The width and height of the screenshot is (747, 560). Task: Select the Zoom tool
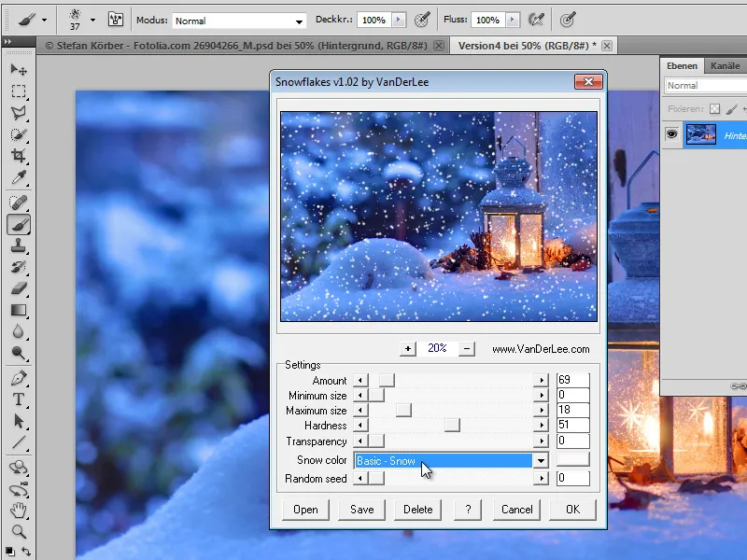coord(18,531)
